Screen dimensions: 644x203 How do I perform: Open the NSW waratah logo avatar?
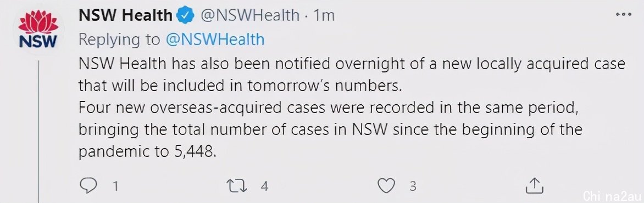(38, 30)
